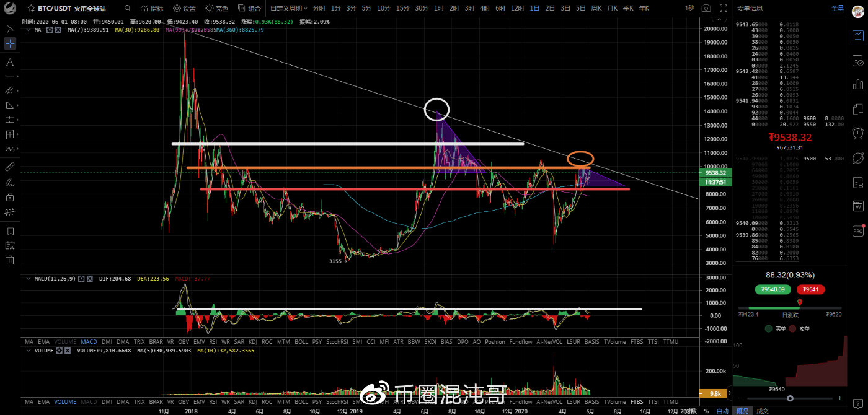Select the cursor arrow tool

(x=10, y=28)
